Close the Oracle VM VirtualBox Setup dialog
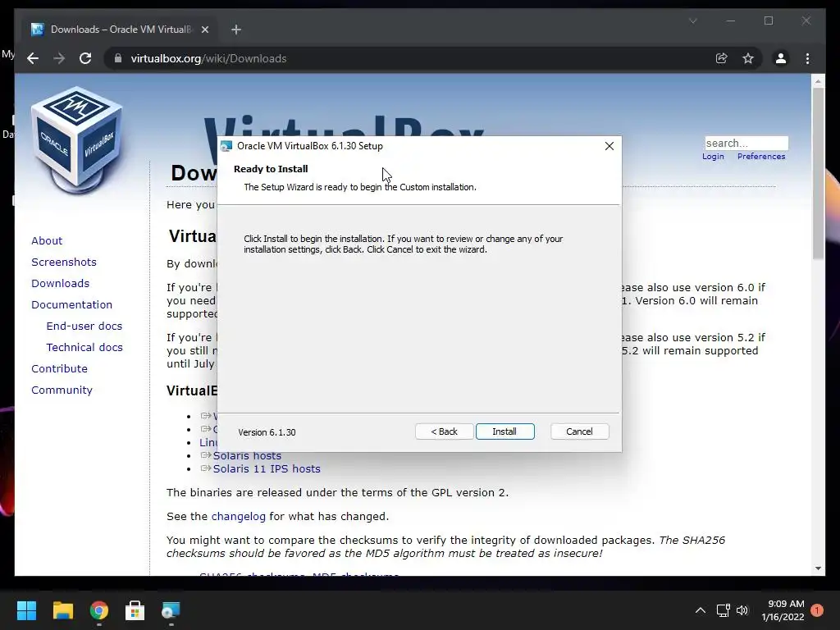Viewport: 840px width, 630px height. [609, 146]
